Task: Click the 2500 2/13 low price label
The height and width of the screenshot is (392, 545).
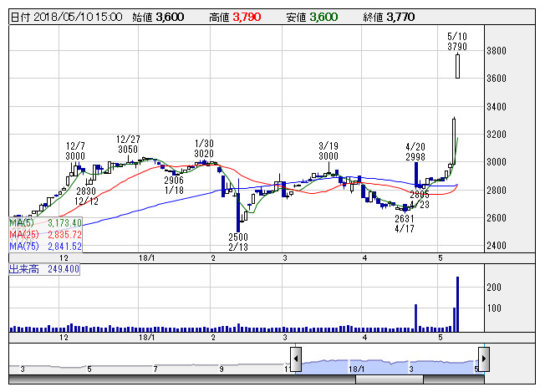Action: [x=238, y=242]
